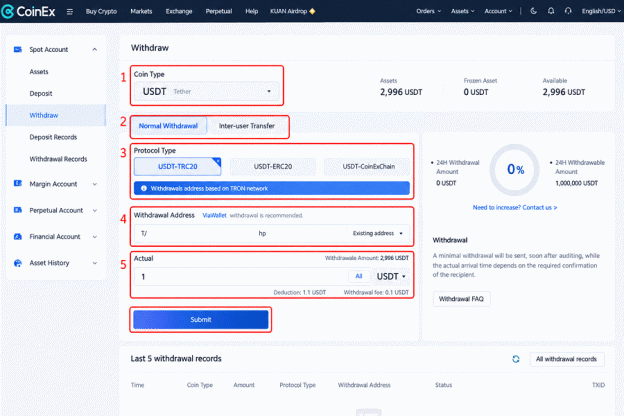Open the English/USD language selector
Viewport: 624px width, 416px height.
601,11
